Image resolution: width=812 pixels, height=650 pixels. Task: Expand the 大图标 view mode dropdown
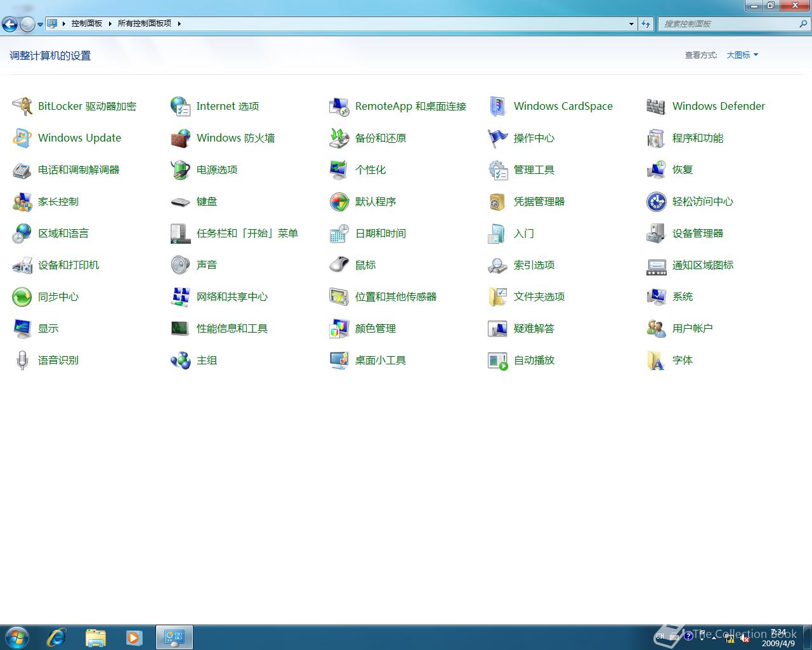(x=742, y=55)
